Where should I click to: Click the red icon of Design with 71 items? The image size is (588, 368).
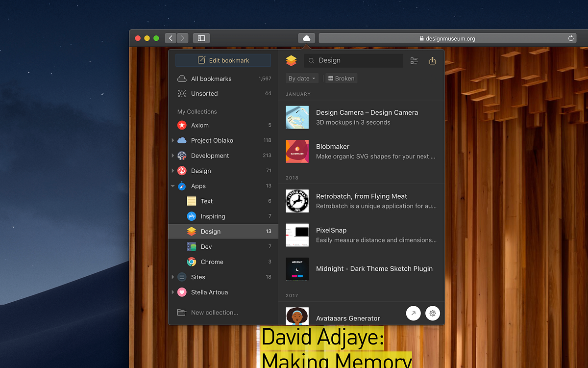pos(182,171)
